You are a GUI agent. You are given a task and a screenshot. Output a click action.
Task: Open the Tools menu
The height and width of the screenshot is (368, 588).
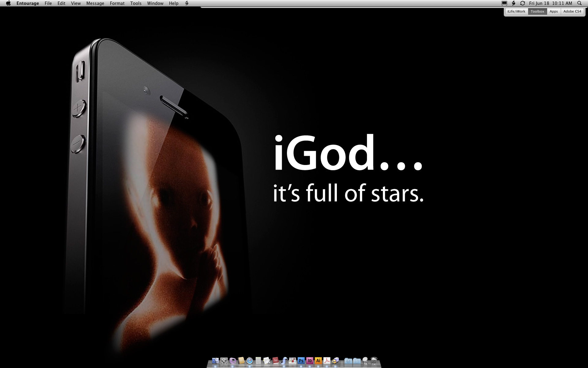point(136,3)
